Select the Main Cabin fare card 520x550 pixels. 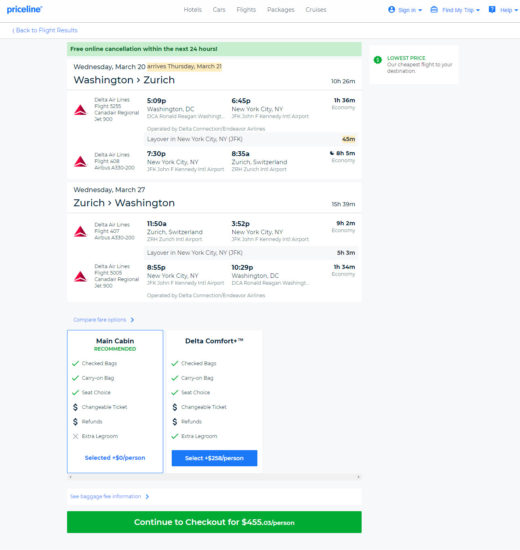coord(115,401)
